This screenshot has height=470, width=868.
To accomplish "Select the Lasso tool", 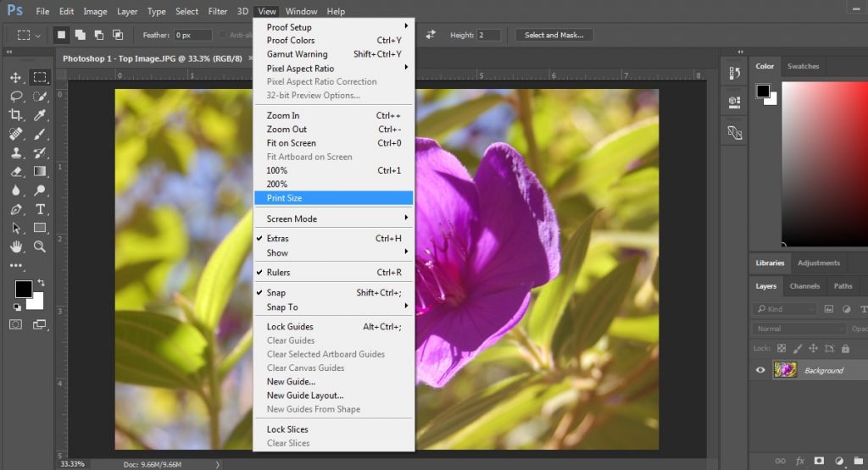I will click(16, 97).
